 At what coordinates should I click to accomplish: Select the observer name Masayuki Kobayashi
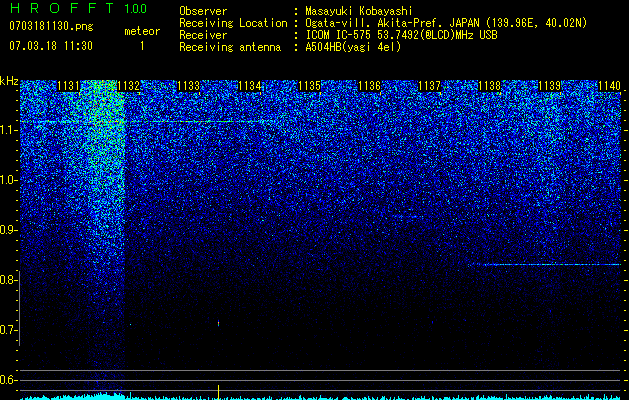point(359,11)
